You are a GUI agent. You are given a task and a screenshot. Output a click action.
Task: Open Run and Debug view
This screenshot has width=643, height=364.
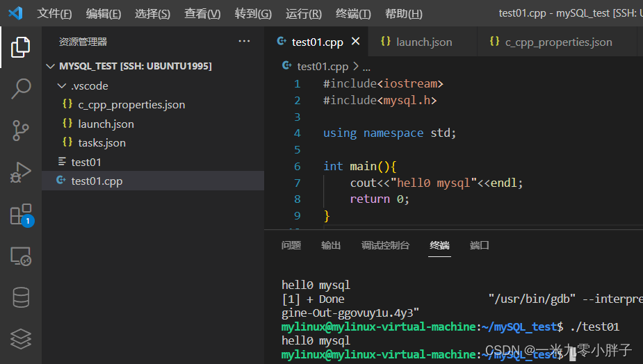pos(21,172)
